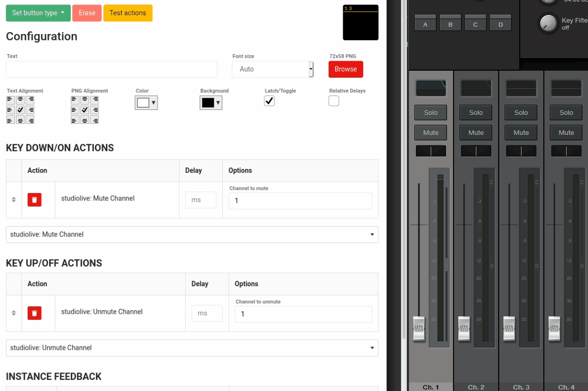588x391 pixels.
Task: Open the Font size Auto dropdown
Action: pos(272,69)
